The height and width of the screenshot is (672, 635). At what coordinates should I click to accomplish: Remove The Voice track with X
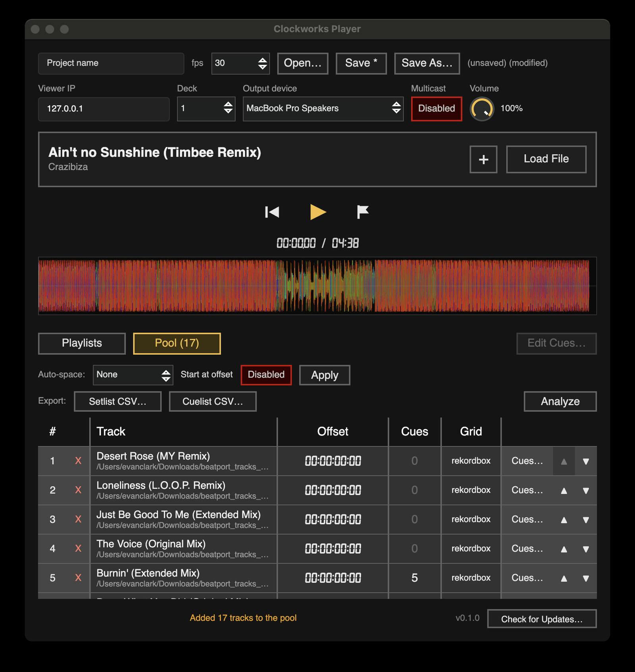tap(78, 549)
